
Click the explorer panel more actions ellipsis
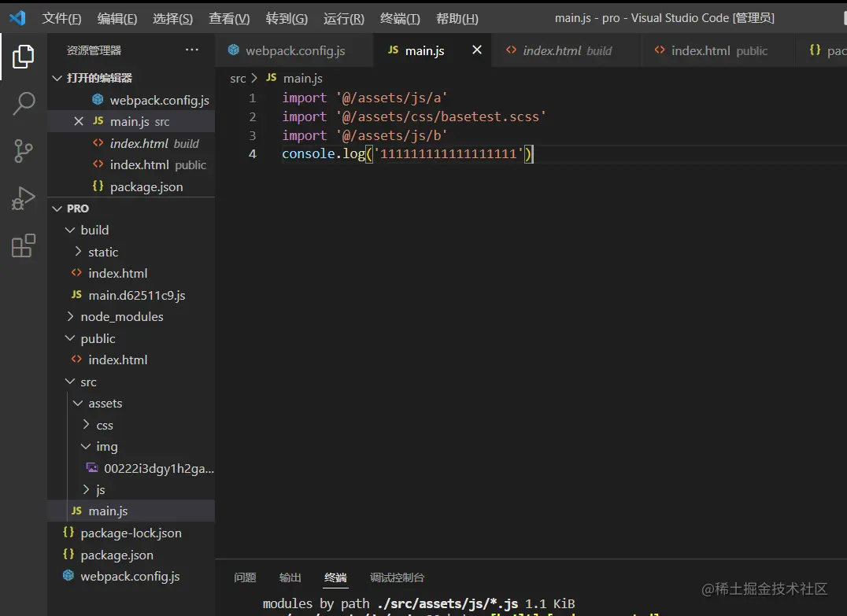192,50
